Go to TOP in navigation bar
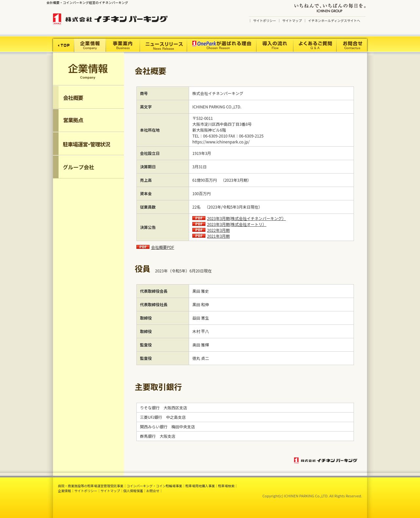Screen dimensions: 420x518 click(x=63, y=45)
